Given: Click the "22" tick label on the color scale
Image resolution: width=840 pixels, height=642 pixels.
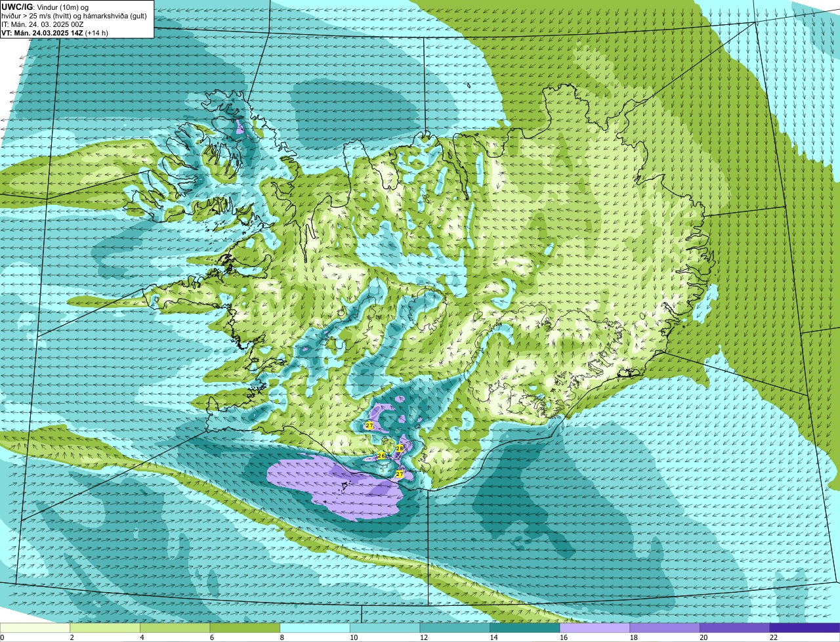Looking at the screenshot, I should click(x=774, y=637).
